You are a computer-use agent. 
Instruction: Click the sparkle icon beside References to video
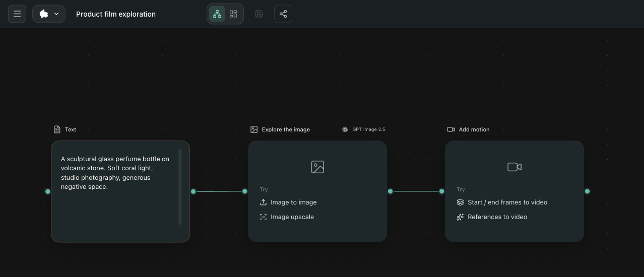click(460, 217)
